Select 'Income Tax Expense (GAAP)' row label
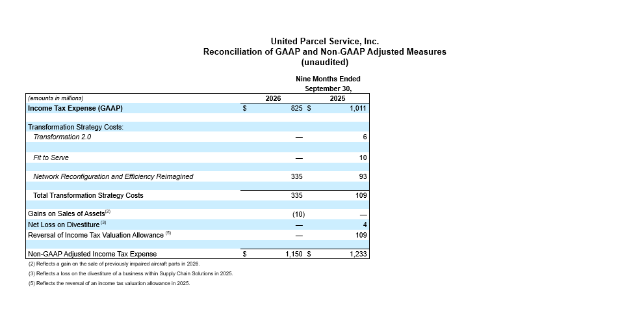The image size is (644, 315). pyautogui.click(x=75, y=109)
